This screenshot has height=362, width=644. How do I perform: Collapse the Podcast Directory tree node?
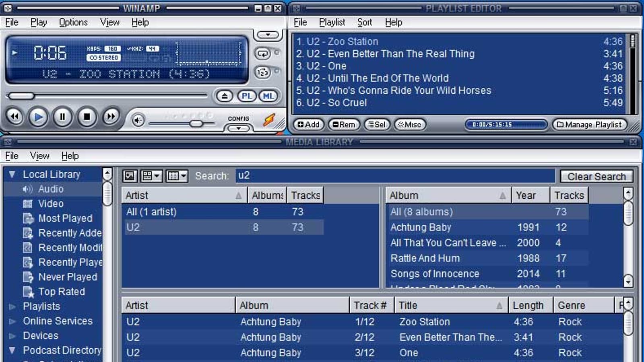point(12,350)
